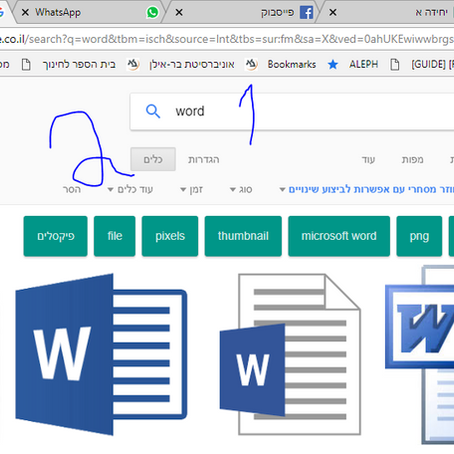Image resolution: width=454 pixels, height=454 pixels.
Task: Close the פייסבוק tab
Action: (x=179, y=13)
